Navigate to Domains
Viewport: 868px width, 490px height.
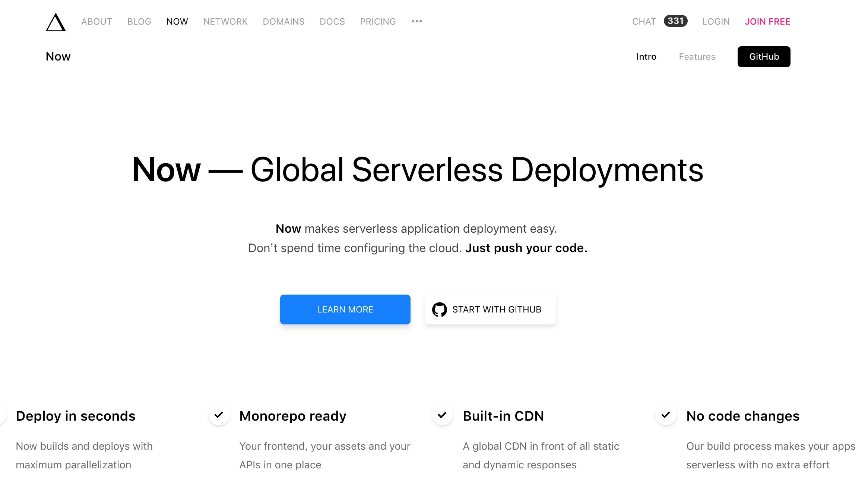(x=283, y=22)
